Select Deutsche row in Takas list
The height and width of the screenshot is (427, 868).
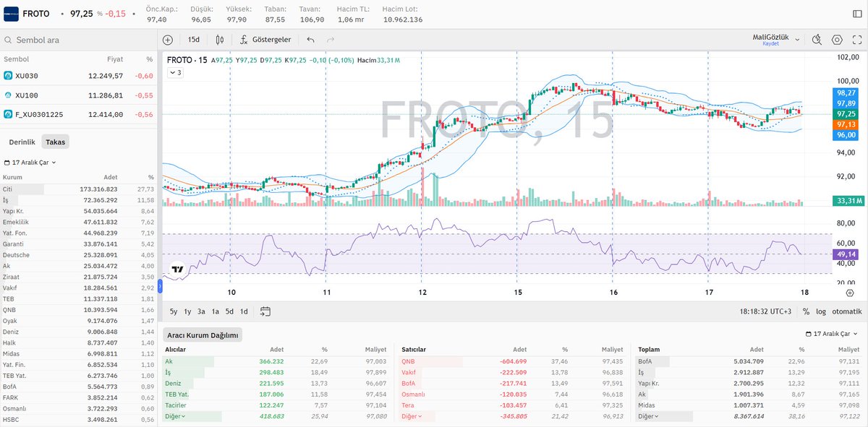(x=79, y=255)
